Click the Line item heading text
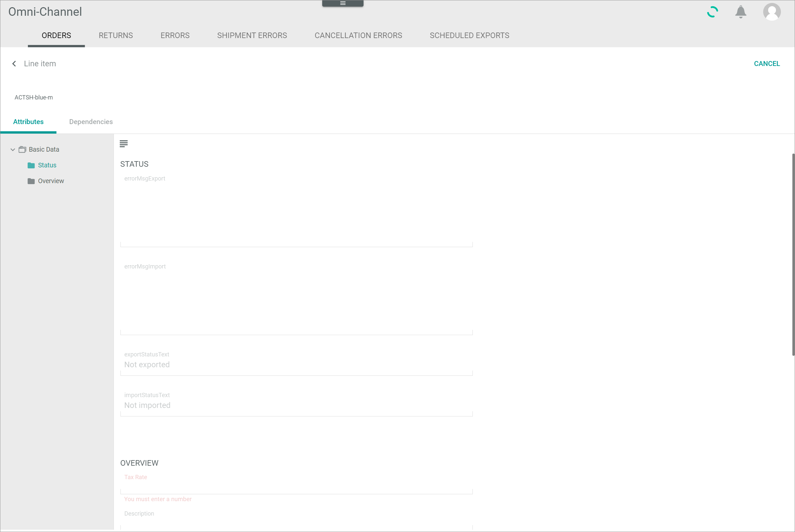 pyautogui.click(x=40, y=64)
